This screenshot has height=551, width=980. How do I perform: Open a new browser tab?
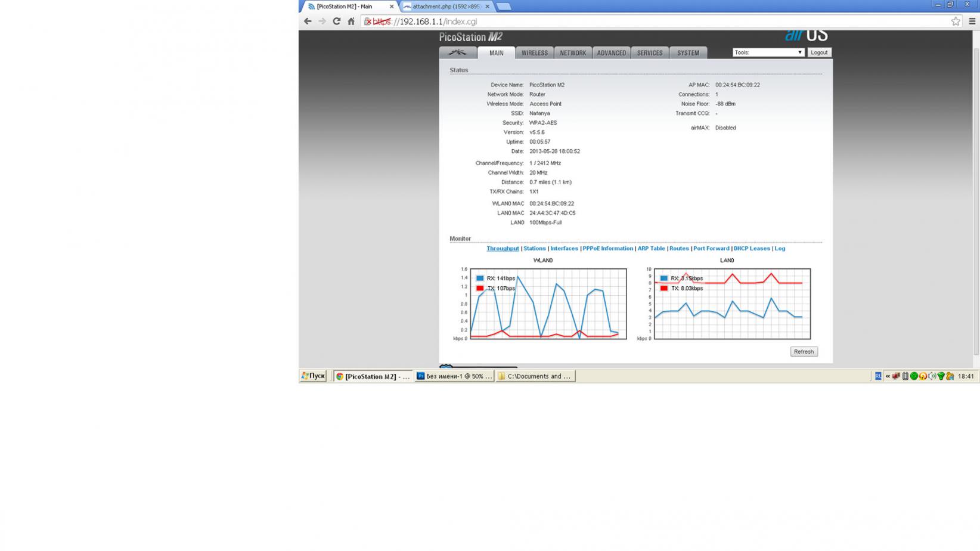504,7
